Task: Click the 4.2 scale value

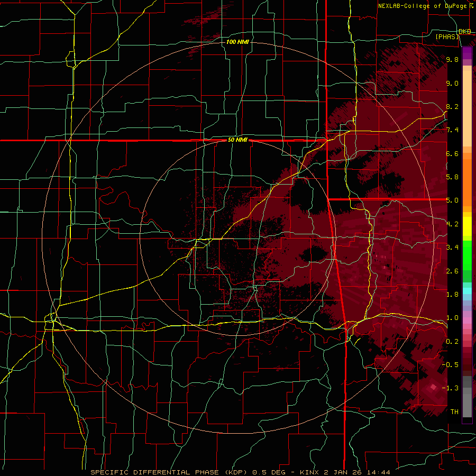Action: pos(452,224)
